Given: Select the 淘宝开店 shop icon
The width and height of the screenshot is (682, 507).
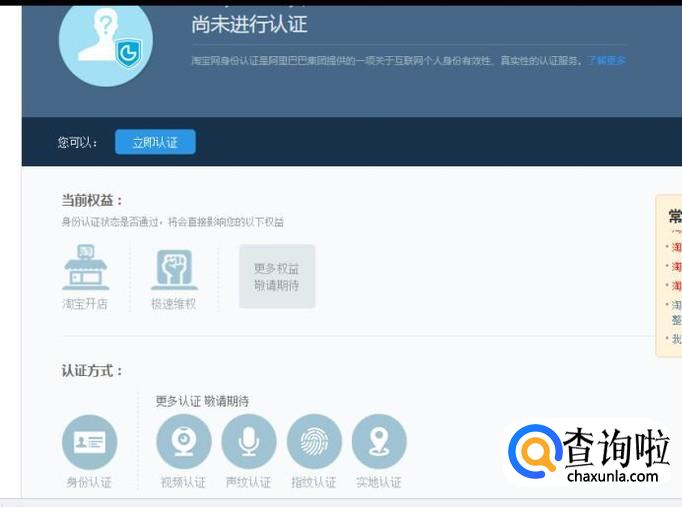Looking at the screenshot, I should pos(86,267).
